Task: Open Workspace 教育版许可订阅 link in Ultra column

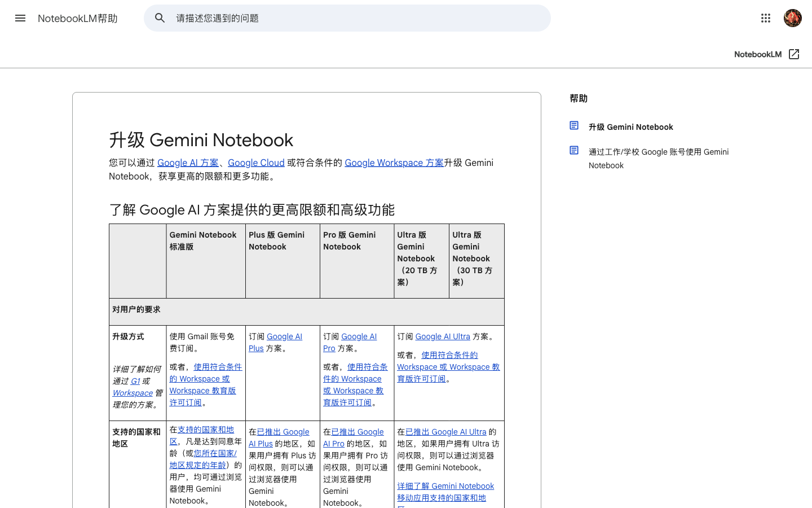Action: [448, 367]
